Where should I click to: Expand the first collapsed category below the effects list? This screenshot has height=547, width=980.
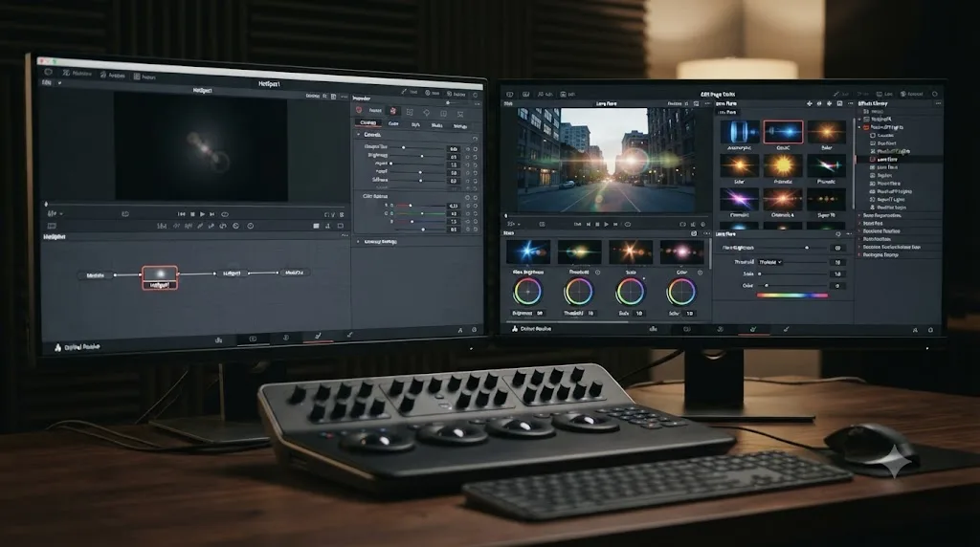[x=860, y=215]
